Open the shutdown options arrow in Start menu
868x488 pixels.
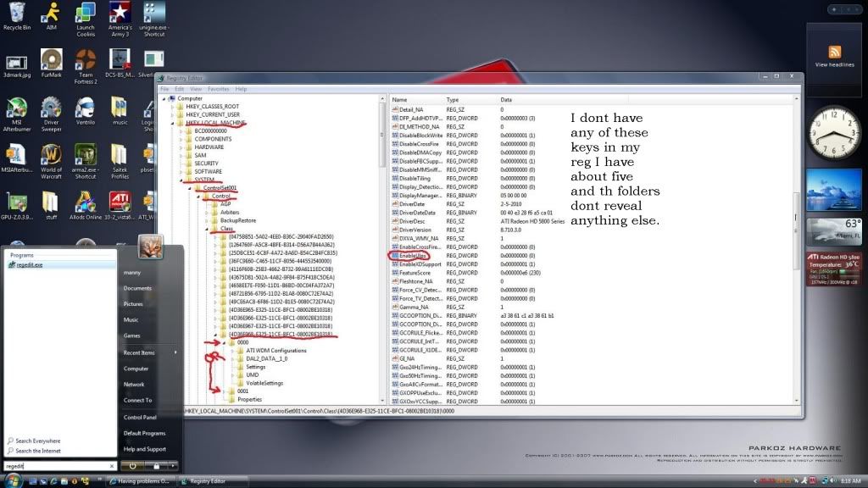point(173,466)
